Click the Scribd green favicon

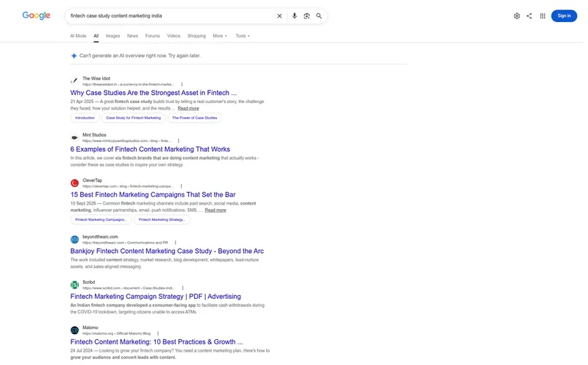click(75, 285)
